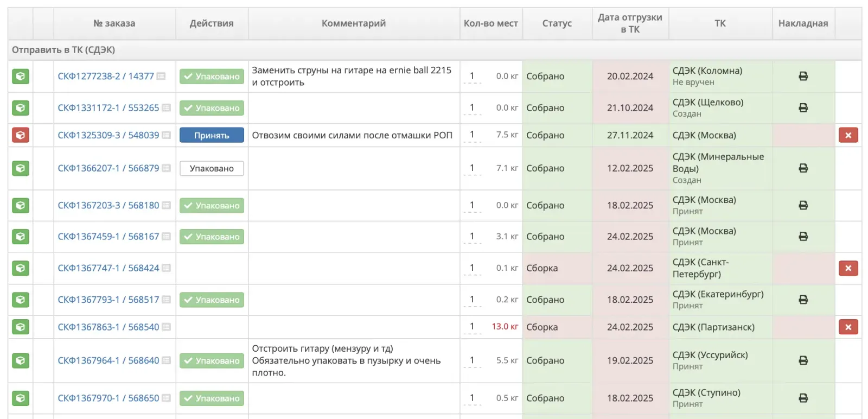
Task: Toggle Упаковано for order СКФ1367203-3
Action: click(x=212, y=206)
